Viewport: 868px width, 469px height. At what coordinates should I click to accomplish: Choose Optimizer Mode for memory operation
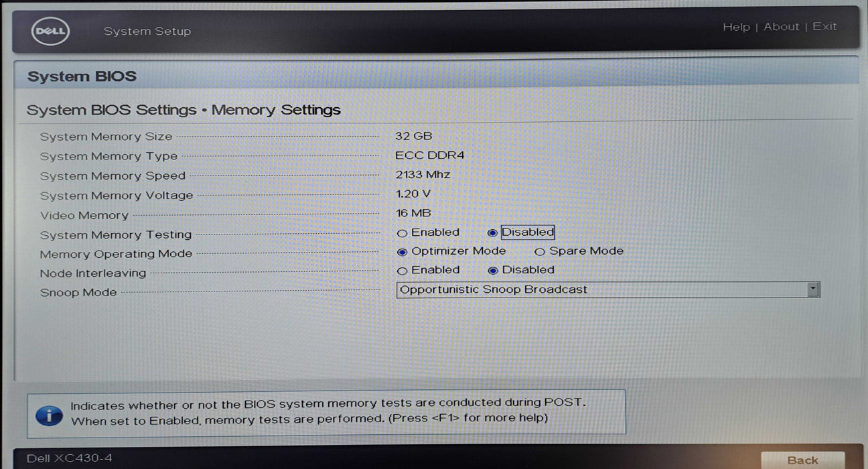click(x=403, y=252)
